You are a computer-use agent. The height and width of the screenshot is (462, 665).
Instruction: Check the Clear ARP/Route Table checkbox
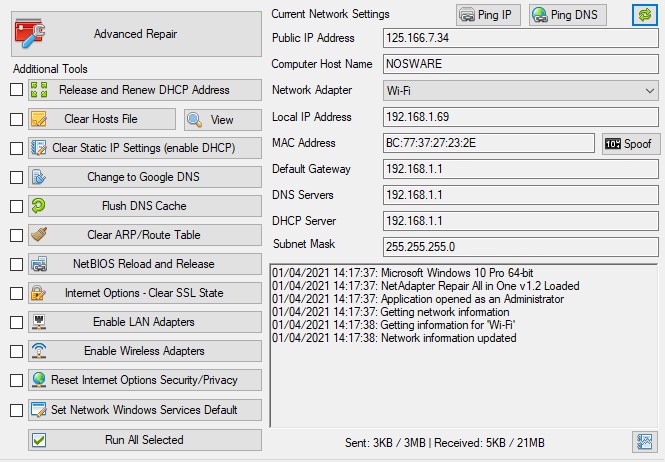(x=17, y=235)
